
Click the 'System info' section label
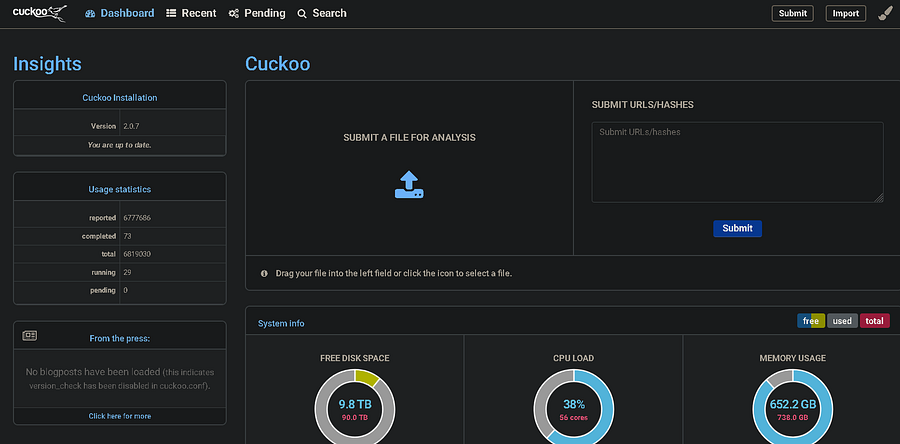tap(281, 324)
